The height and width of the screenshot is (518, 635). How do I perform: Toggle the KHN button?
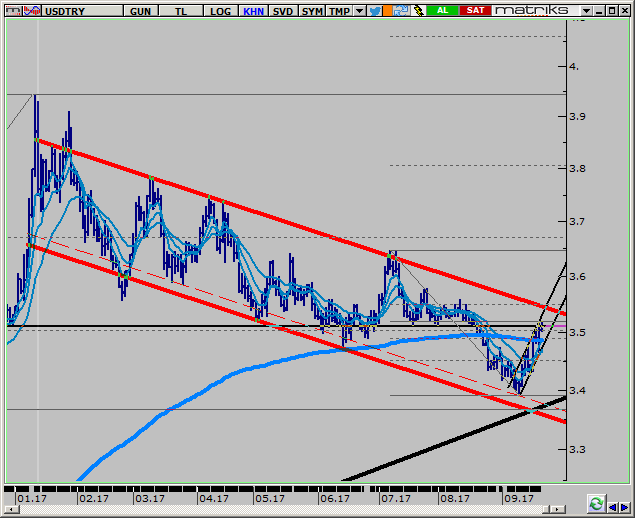point(254,11)
